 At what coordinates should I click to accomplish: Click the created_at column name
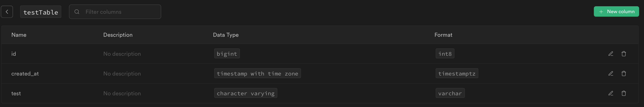pyautogui.click(x=25, y=73)
